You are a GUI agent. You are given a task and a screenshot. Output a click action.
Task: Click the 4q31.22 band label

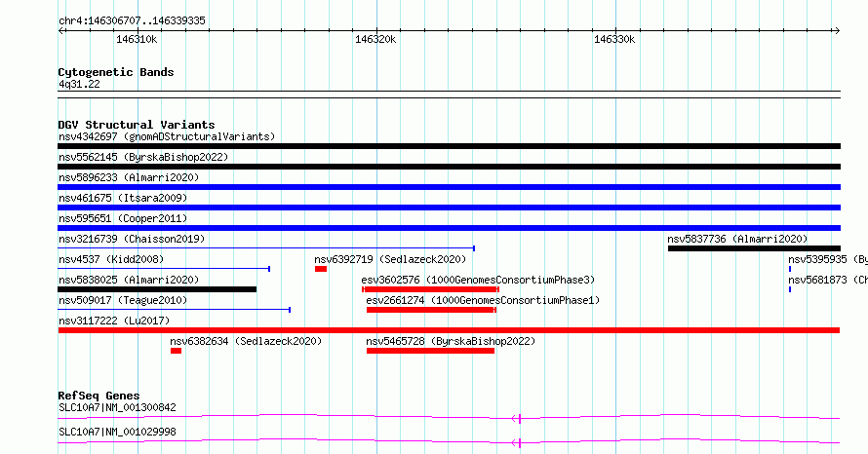point(79,84)
